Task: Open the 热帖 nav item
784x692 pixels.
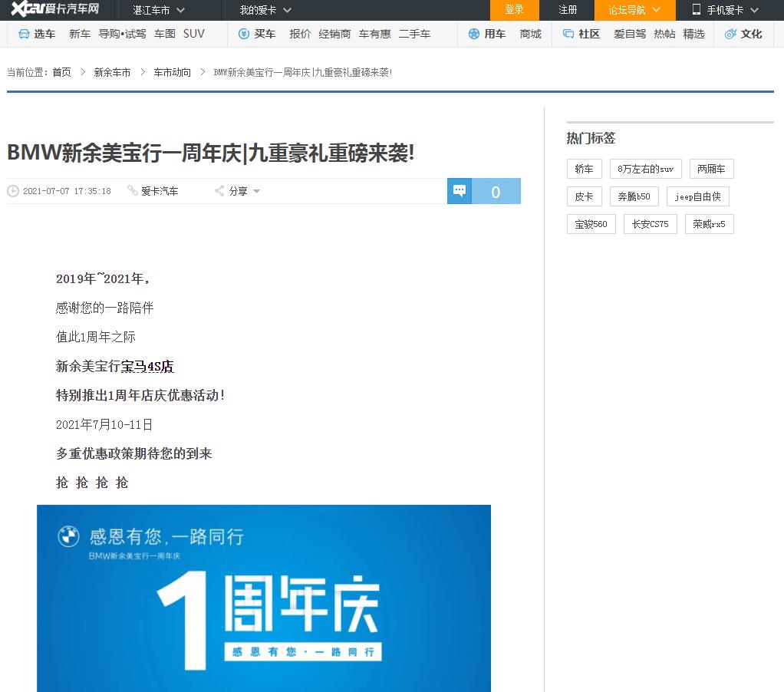Action: pos(664,34)
